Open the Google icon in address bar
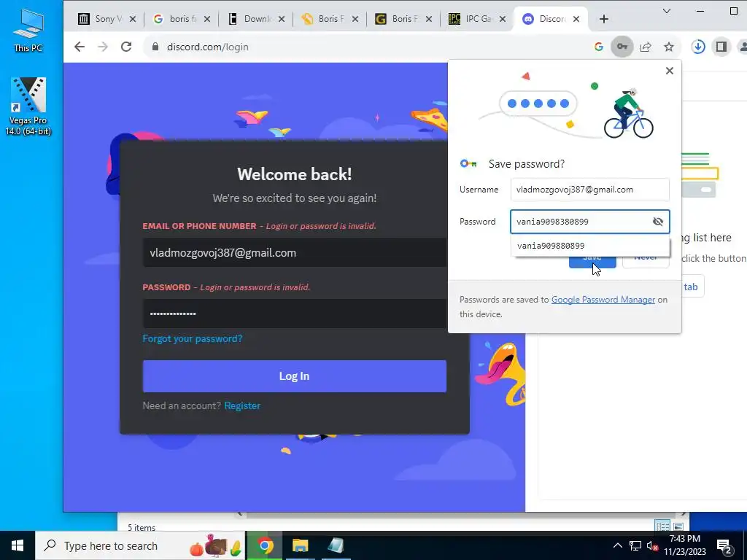This screenshot has height=560, width=747. (x=599, y=47)
